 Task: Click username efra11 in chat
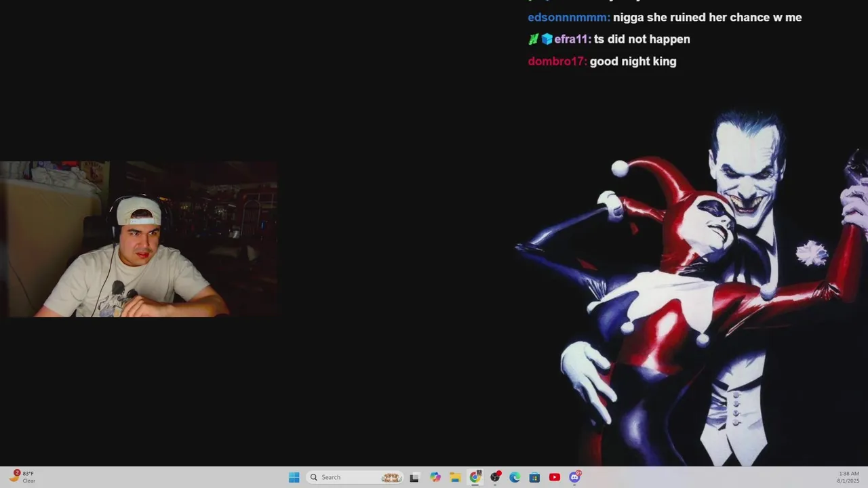click(x=572, y=39)
